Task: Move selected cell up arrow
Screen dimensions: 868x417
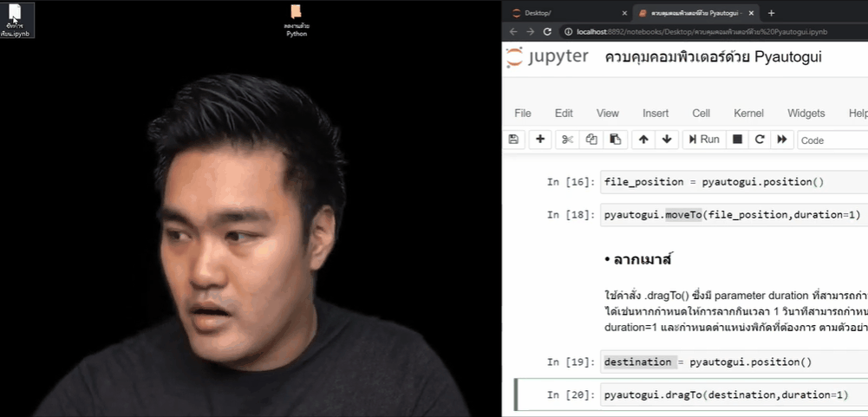Action: 643,140
